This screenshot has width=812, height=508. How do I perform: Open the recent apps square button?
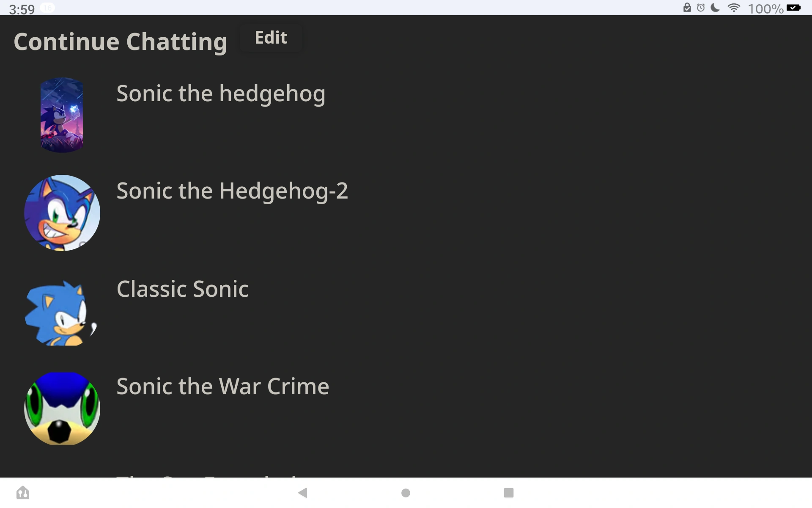point(508,493)
